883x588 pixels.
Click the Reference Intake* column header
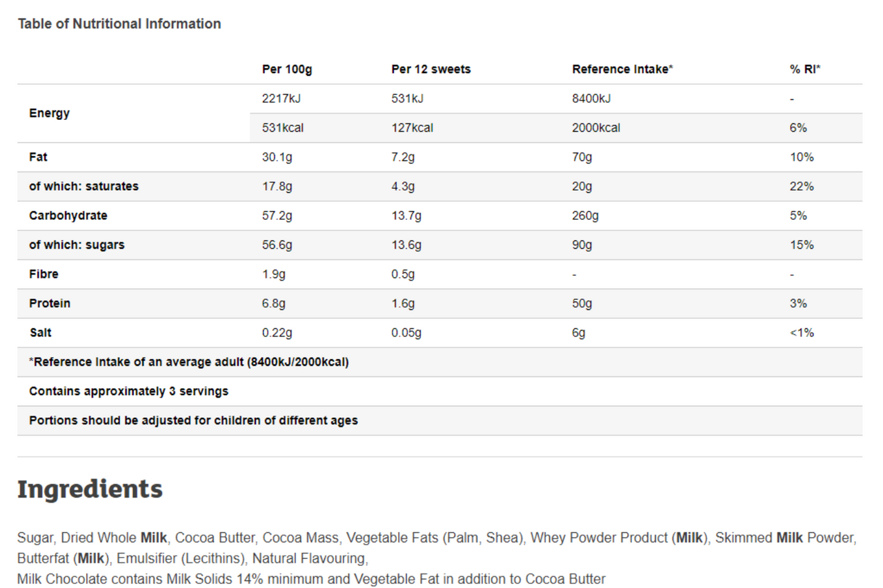coord(623,69)
